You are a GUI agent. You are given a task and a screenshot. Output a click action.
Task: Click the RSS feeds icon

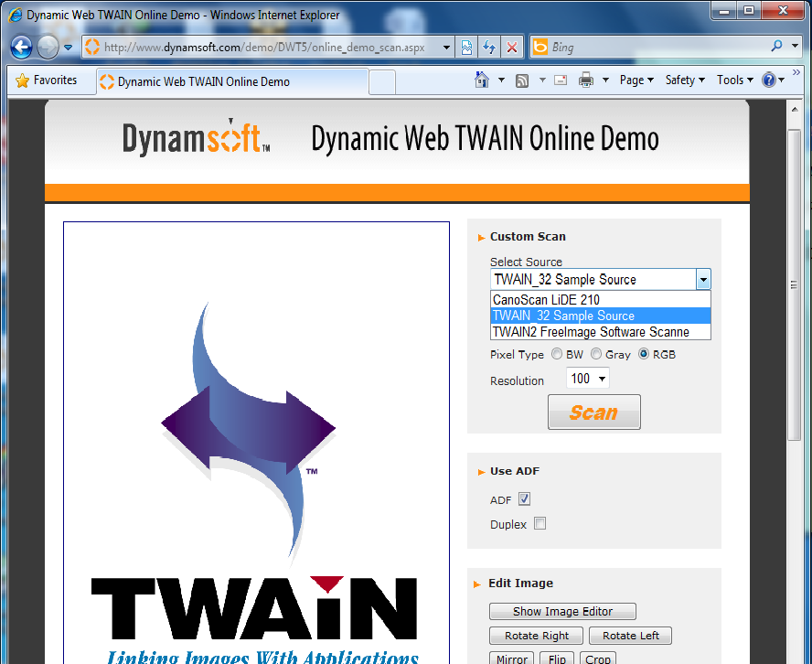tap(522, 80)
